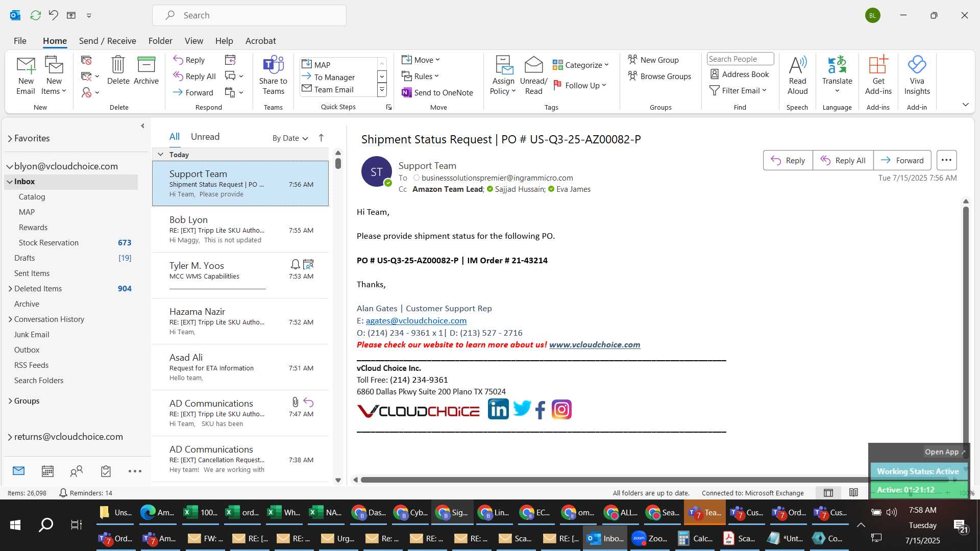Open the Address Book

740,74
